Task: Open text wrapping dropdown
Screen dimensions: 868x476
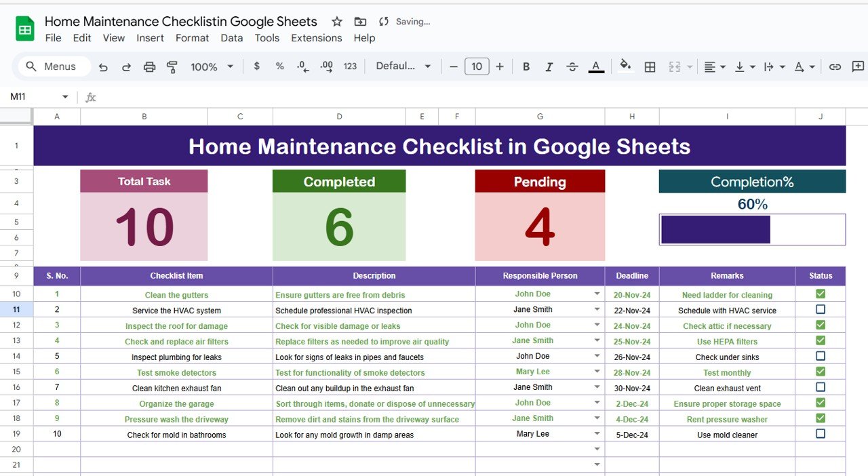Action: coord(774,66)
